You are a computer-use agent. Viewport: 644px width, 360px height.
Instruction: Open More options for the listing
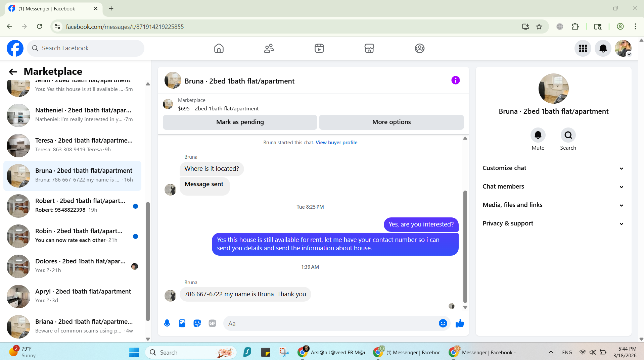coord(391,122)
